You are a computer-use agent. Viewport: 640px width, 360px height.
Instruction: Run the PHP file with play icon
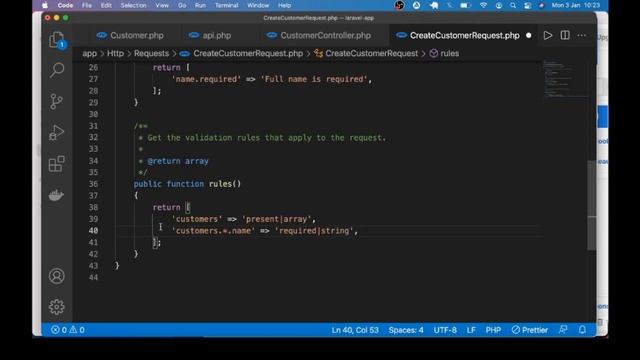point(548,36)
